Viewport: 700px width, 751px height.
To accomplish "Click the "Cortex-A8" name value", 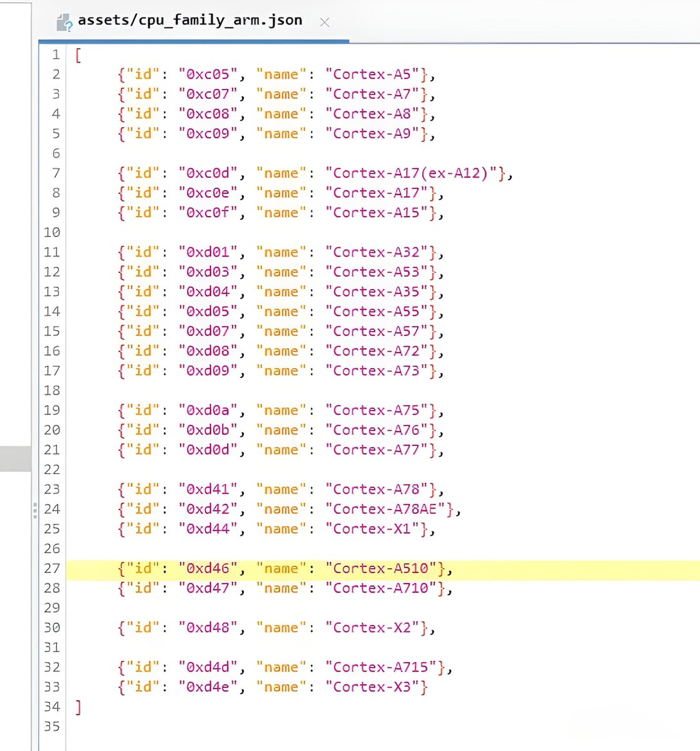I will click(372, 114).
